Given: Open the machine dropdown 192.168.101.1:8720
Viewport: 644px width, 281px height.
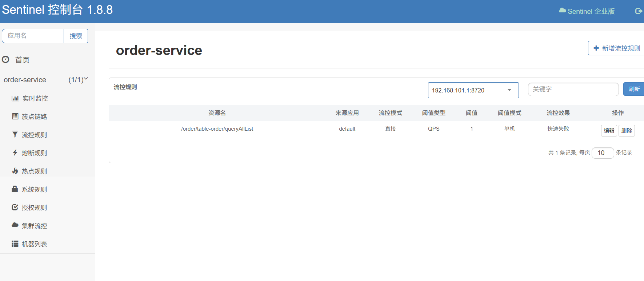Looking at the screenshot, I should (x=473, y=90).
